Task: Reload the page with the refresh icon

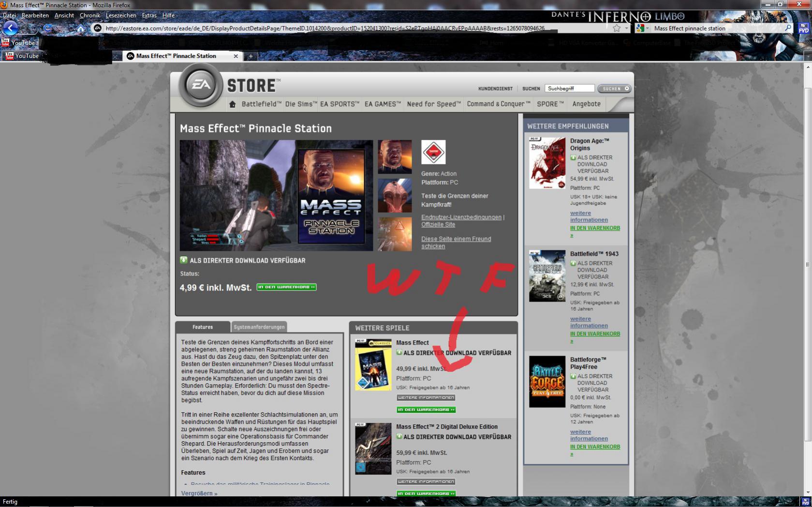Action: [47, 28]
